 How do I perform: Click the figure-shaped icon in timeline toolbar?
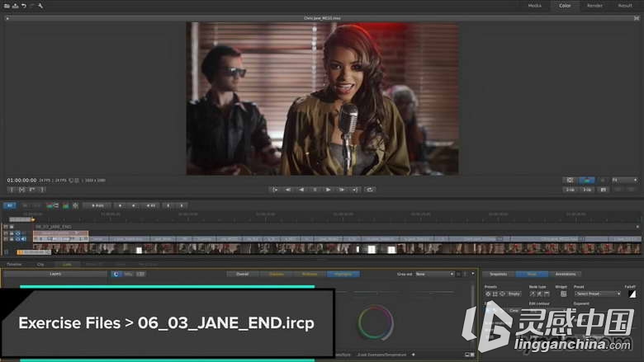coord(76,205)
